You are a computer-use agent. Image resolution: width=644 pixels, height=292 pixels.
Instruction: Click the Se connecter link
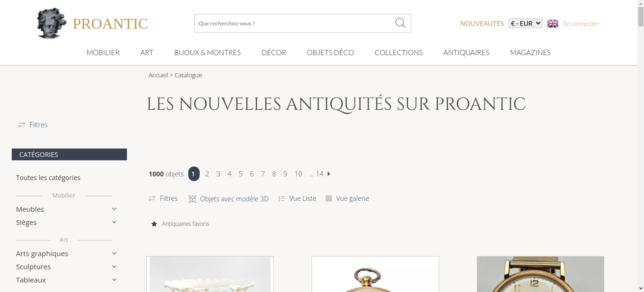(581, 23)
